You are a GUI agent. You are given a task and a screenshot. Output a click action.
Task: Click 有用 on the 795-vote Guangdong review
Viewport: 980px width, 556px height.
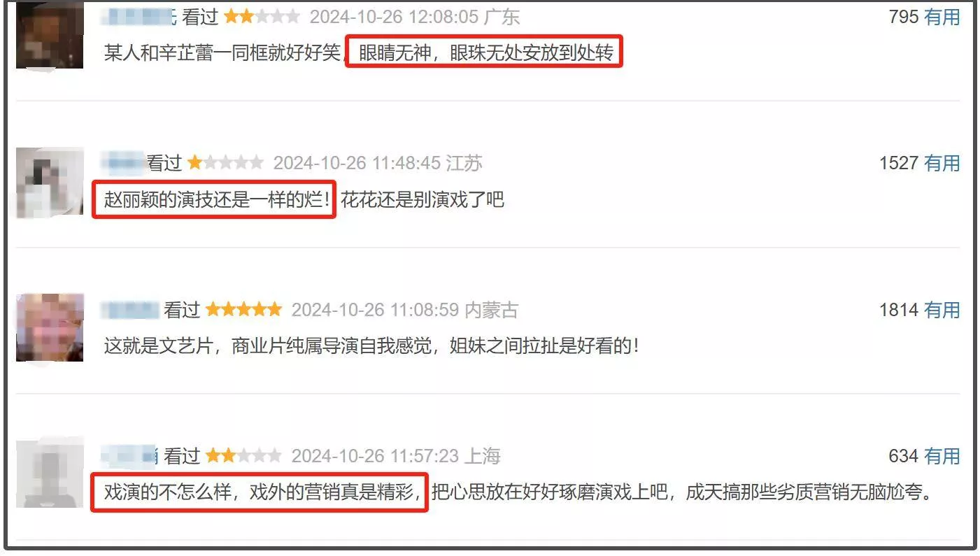942,17
